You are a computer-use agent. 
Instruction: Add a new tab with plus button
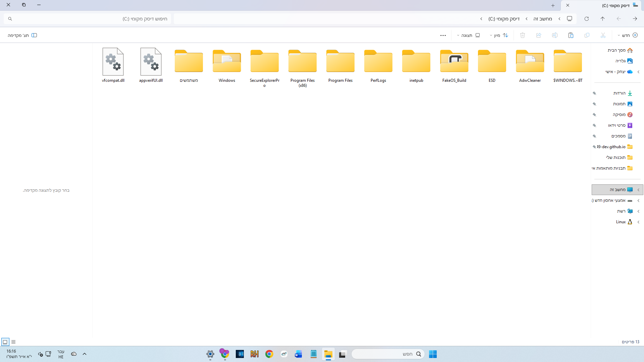553,5
